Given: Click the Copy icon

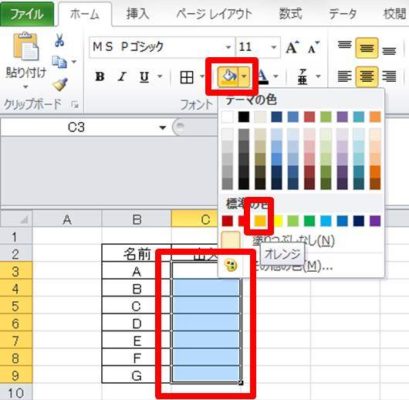Looking at the screenshot, I should coord(59,62).
